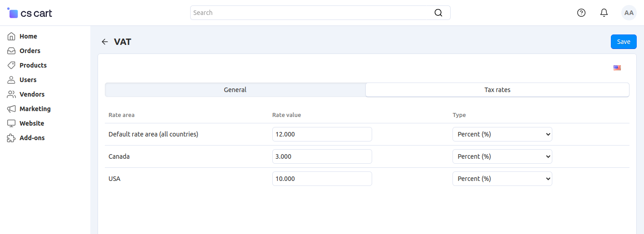Open the Marketing menu item
This screenshot has height=234, width=644.
pos(35,109)
